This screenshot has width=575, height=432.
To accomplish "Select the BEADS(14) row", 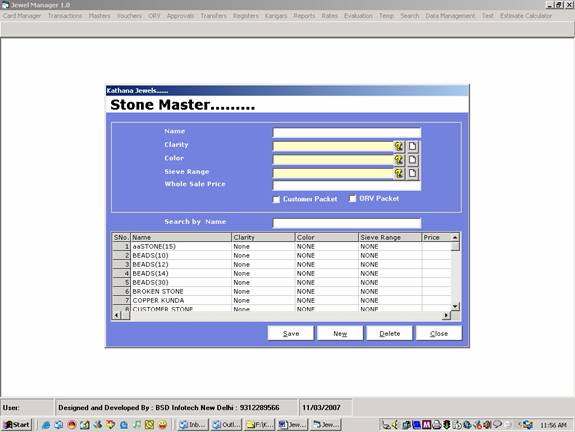I will pyautogui.click(x=282, y=273).
